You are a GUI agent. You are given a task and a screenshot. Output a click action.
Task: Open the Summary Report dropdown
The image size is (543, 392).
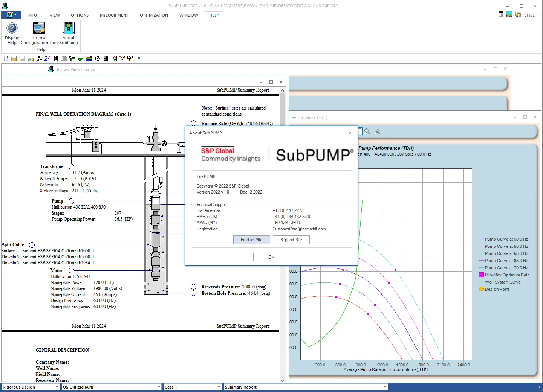click(306, 387)
